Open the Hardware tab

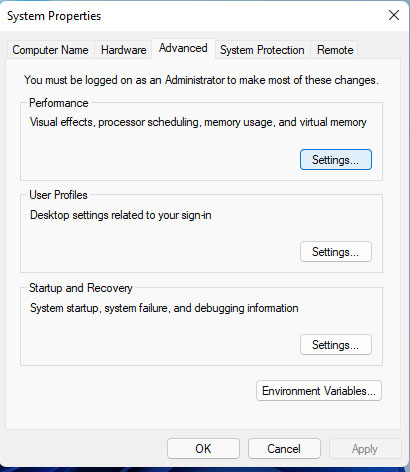pos(124,50)
